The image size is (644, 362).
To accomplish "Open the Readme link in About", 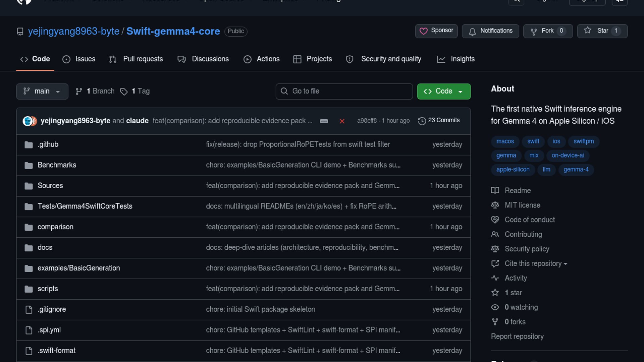I will (x=517, y=190).
